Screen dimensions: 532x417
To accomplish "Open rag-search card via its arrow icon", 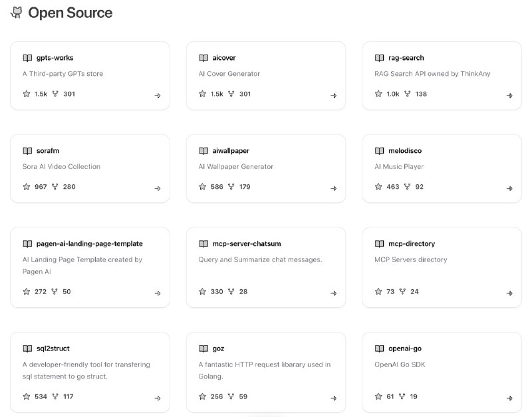I will (x=509, y=96).
